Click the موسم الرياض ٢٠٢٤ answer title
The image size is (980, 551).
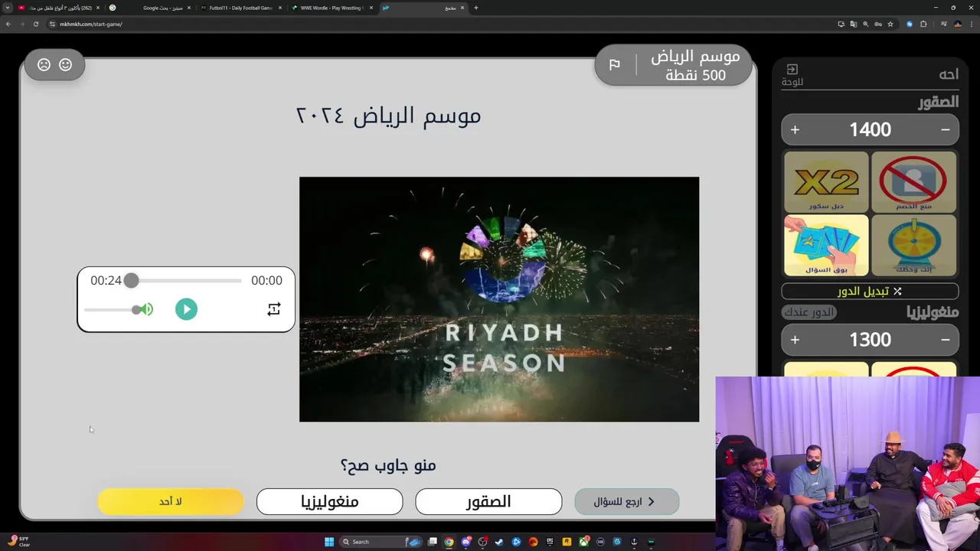click(388, 116)
